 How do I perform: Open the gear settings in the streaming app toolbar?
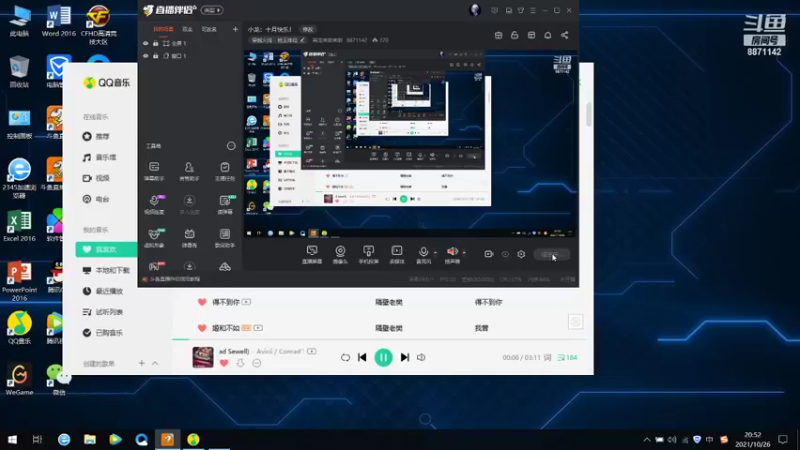click(521, 254)
